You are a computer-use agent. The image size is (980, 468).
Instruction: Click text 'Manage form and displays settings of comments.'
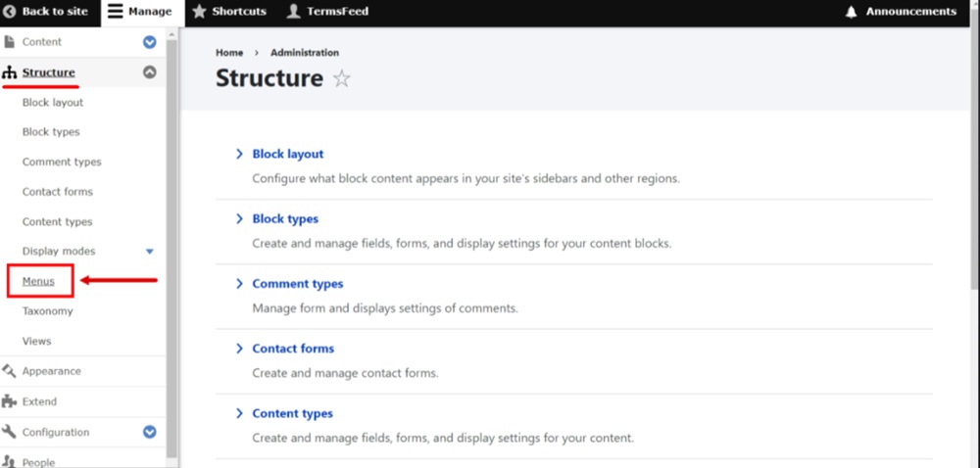pyautogui.click(x=385, y=308)
